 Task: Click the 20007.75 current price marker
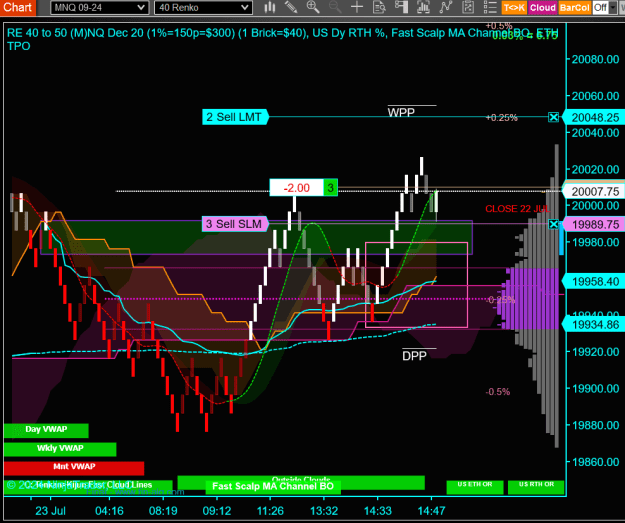pyautogui.click(x=595, y=191)
